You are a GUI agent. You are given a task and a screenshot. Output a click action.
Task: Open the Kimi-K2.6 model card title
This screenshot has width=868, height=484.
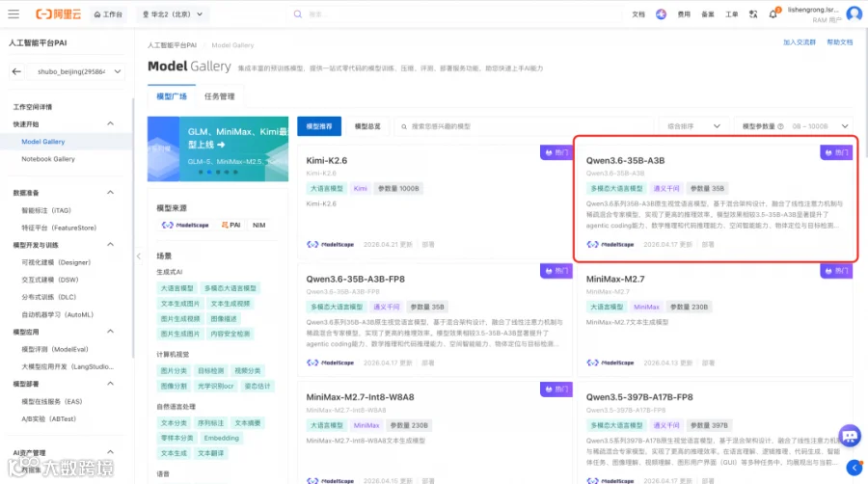click(327, 160)
